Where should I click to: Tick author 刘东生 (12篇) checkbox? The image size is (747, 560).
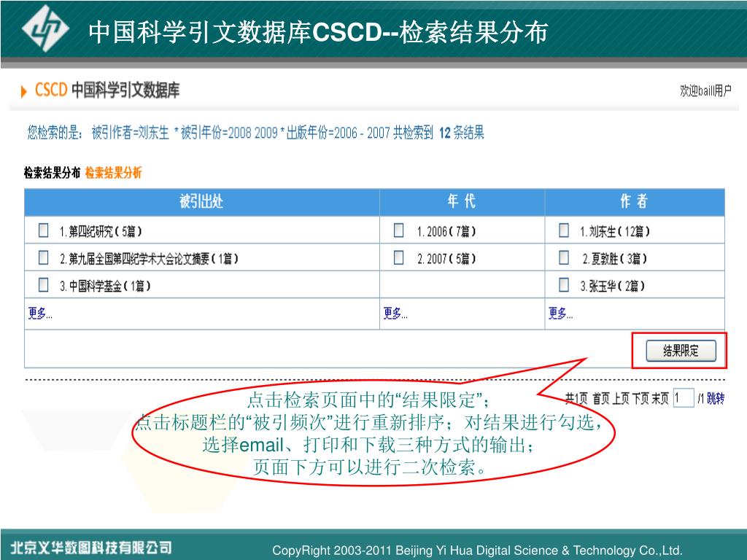pos(564,230)
